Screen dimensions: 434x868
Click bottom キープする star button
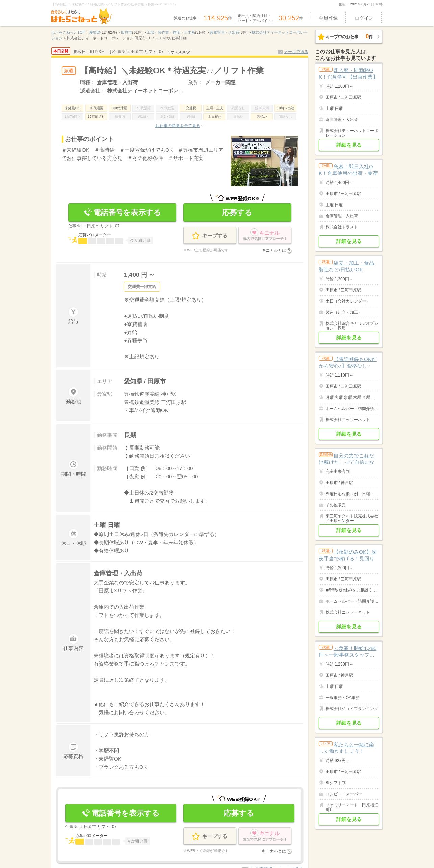pyautogui.click(x=210, y=836)
